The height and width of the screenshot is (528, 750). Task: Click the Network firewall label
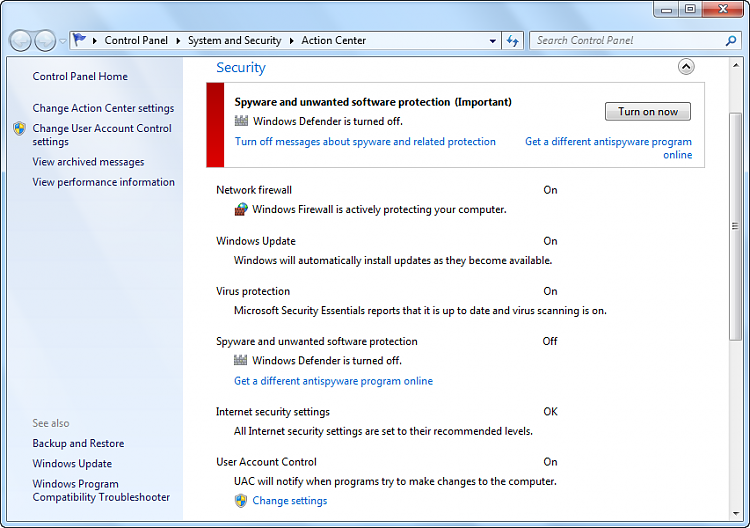(x=254, y=190)
